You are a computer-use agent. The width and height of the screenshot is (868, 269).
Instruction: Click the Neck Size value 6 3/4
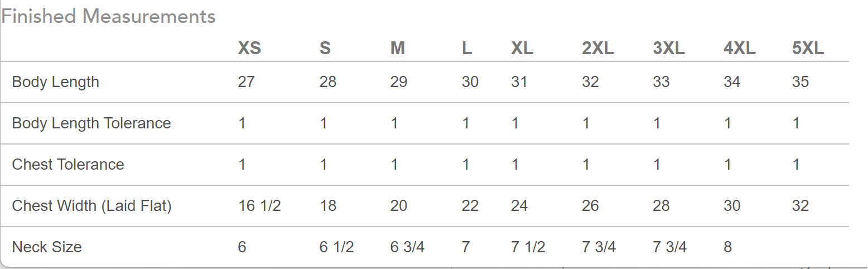pos(407,247)
